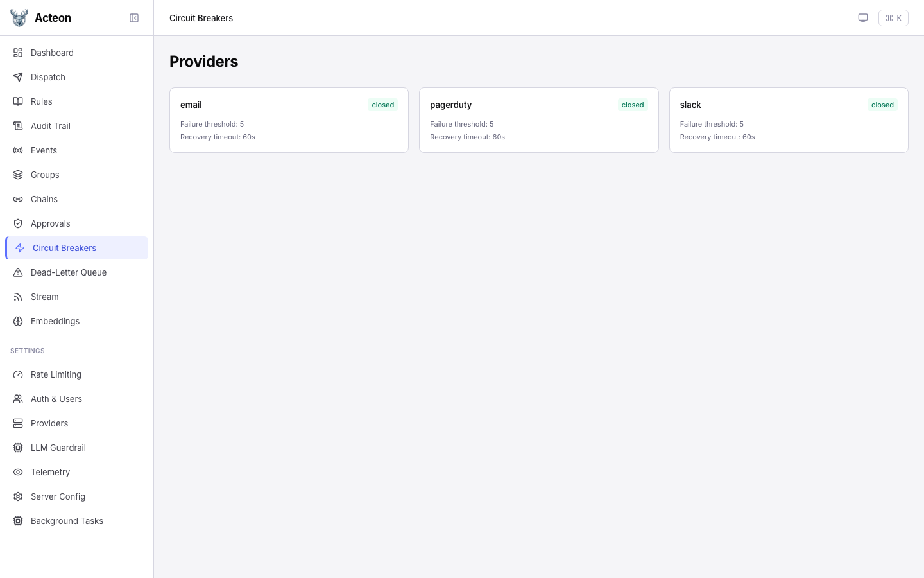Viewport: 924px width, 578px height.
Task: Go to the Stream page
Action: click(45, 297)
